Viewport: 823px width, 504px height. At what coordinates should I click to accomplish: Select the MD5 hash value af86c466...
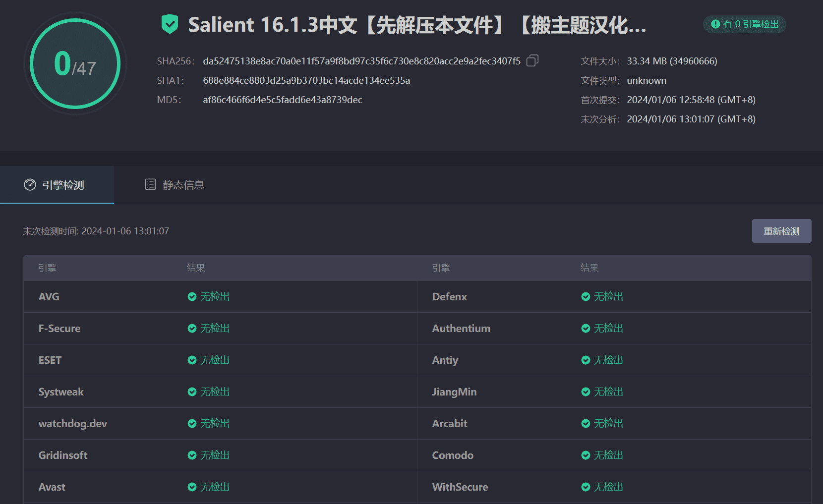(x=283, y=100)
